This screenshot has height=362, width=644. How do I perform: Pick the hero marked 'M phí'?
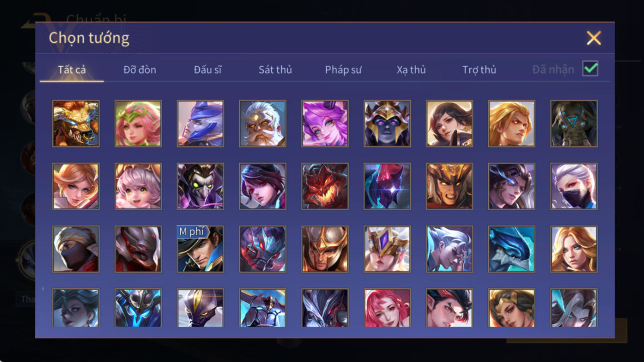click(200, 249)
